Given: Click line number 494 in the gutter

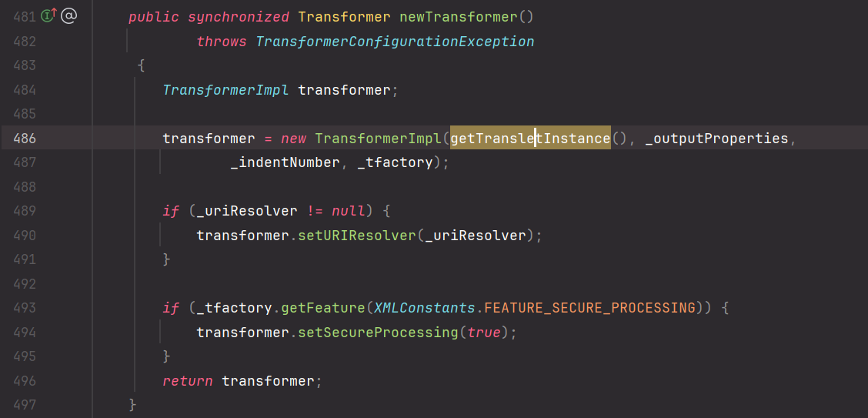Looking at the screenshot, I should pyautogui.click(x=25, y=333).
